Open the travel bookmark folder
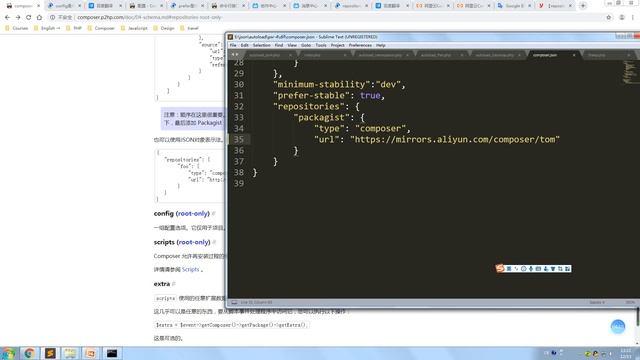 click(189, 28)
